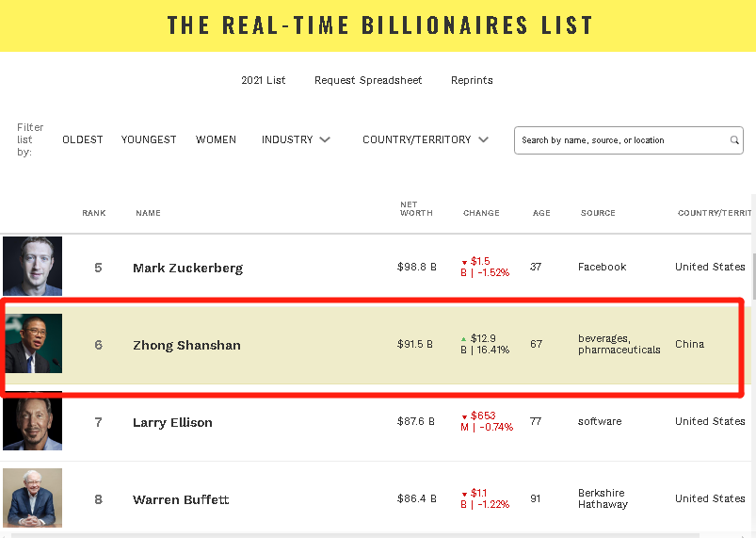Viewport: 756px width, 538px height.
Task: Open the Reprints link
Action: point(472,80)
